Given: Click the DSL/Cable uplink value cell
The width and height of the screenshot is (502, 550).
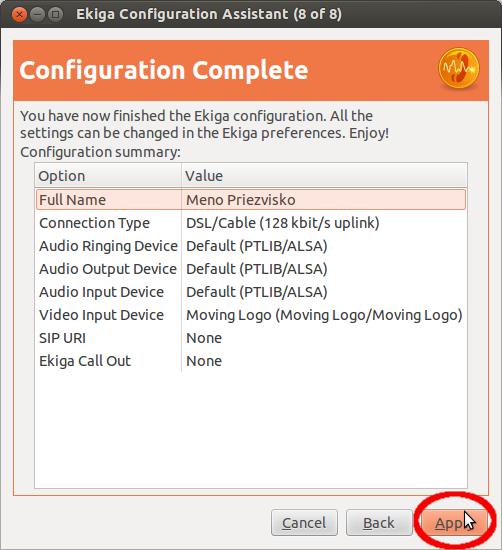Looking at the screenshot, I should coord(283,223).
